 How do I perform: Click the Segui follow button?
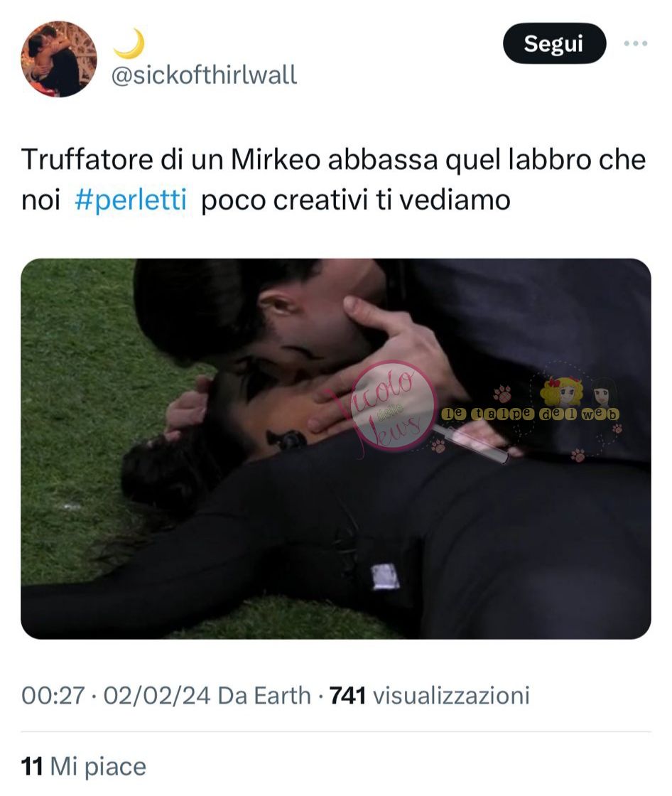(x=554, y=43)
